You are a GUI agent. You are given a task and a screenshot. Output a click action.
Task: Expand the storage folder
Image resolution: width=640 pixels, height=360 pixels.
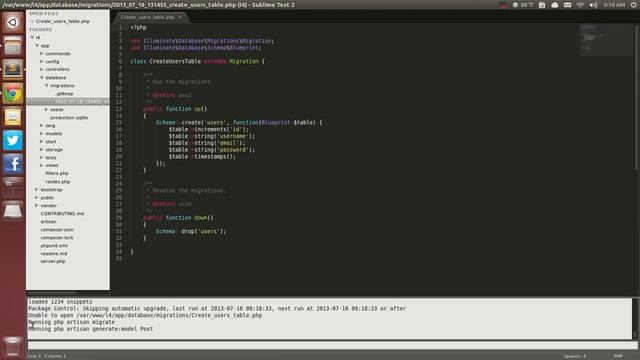click(x=42, y=149)
